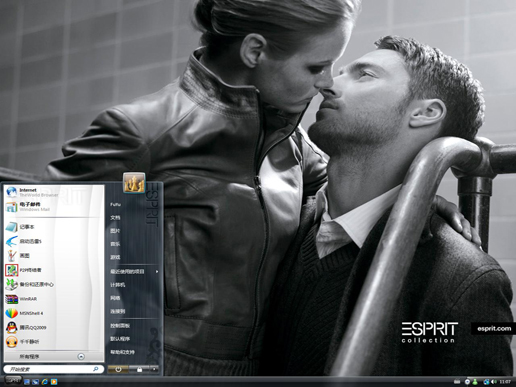
Task: Launch Thunder 5 (迅雷5) downloader
Action: tap(53, 241)
